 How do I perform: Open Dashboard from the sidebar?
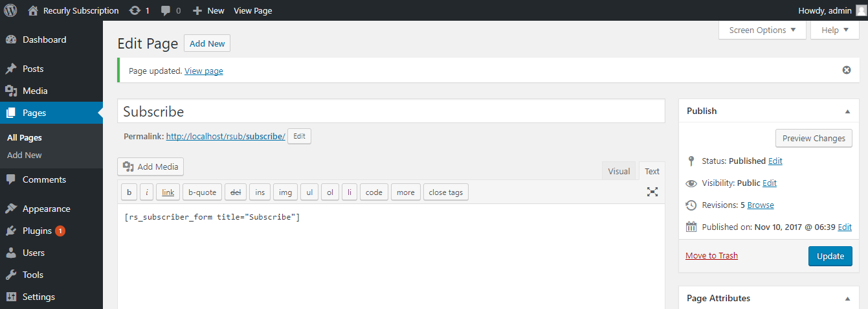(44, 40)
